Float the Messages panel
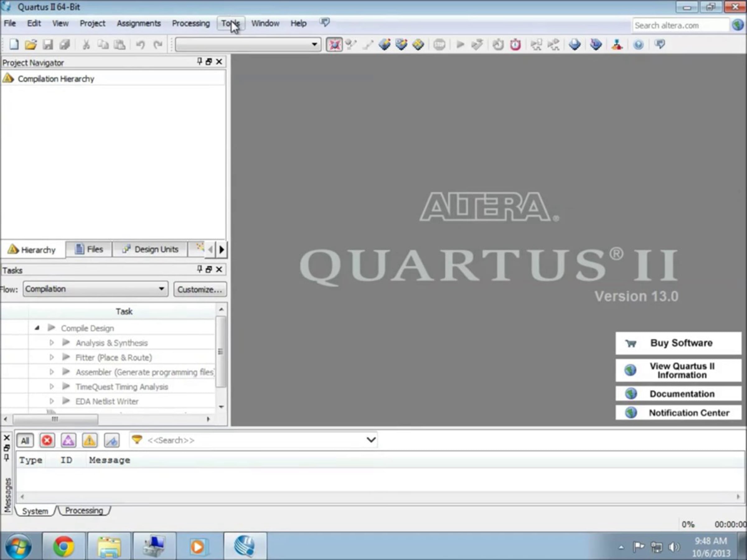Screen dimensions: 747x560 pos(7,448)
